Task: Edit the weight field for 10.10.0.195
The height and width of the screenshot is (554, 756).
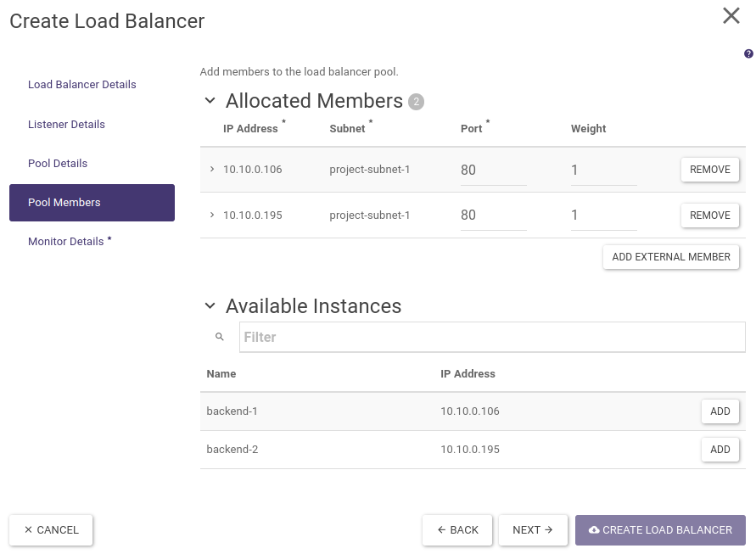Action: (x=603, y=215)
